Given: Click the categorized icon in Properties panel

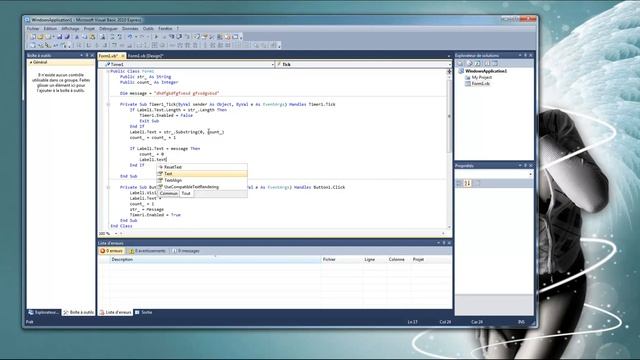Looking at the screenshot, I should click(x=459, y=183).
